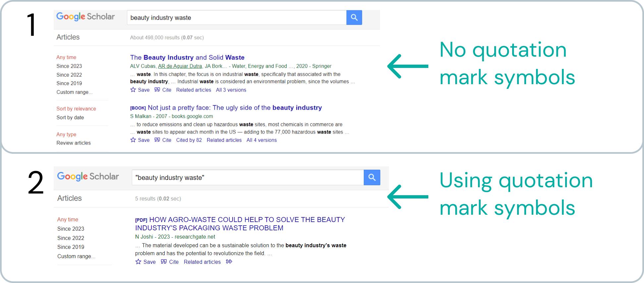The width and height of the screenshot is (644, 283).
Task: Open Custom range in the first screenshot's sidebar
Action: coord(74,92)
